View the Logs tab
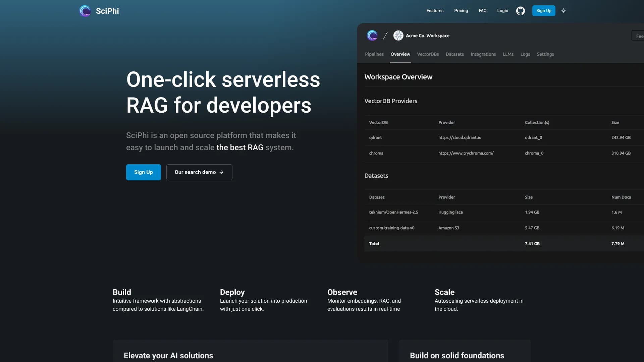This screenshot has height=362, width=644. click(525, 54)
